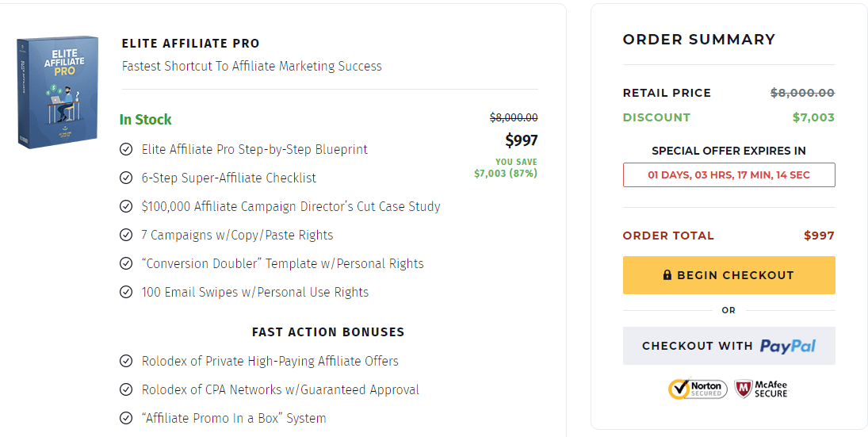Click checkmark icon beside Director's Cut Case Study

tap(126, 206)
